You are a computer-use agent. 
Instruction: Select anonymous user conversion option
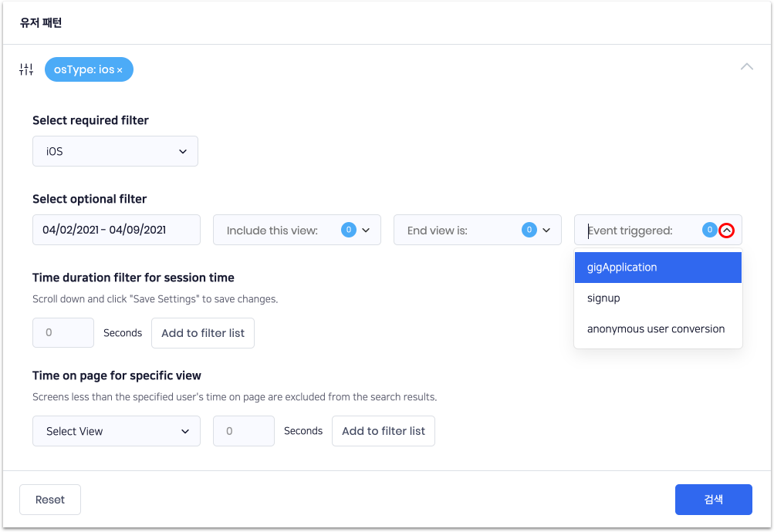[657, 329]
